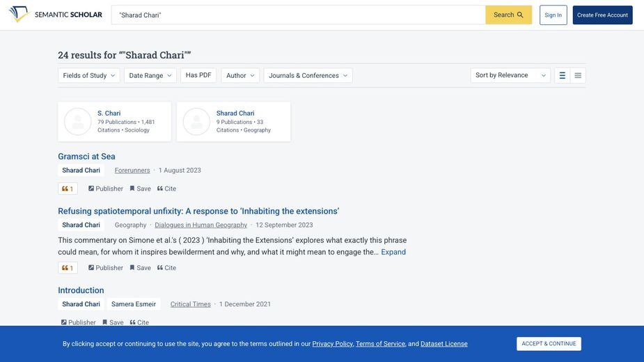Click the magnifier Search button
This screenshot has width=644, height=362.
[508, 15]
